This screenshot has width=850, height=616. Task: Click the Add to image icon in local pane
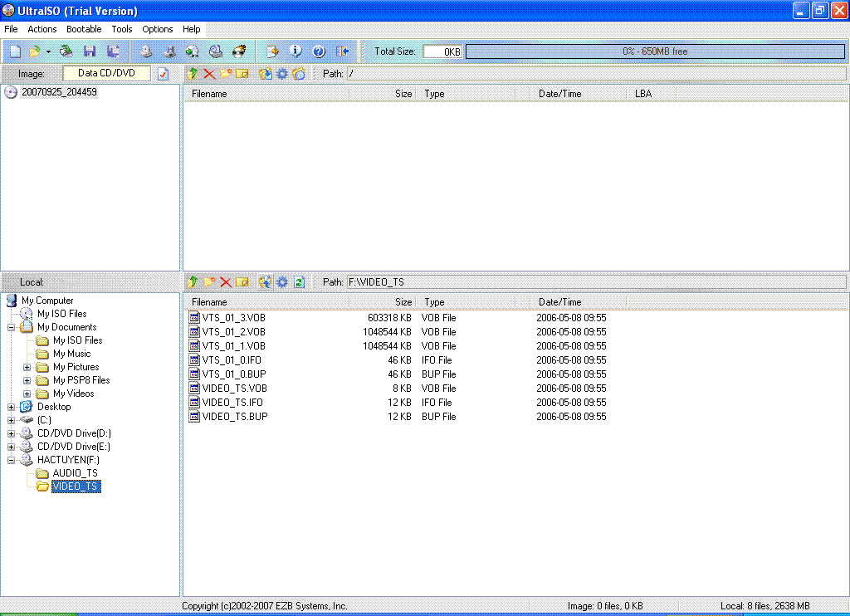265,281
